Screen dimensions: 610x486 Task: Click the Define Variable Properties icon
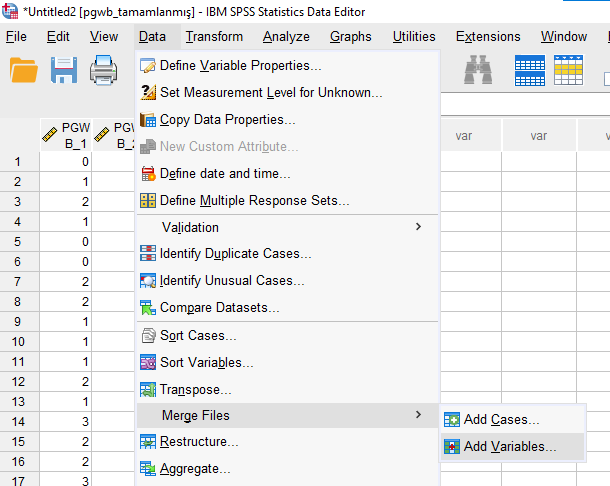click(148, 66)
